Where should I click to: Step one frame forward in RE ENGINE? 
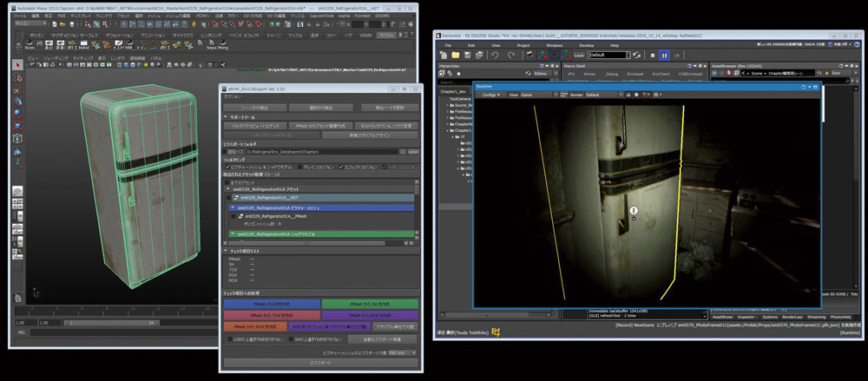tap(676, 56)
